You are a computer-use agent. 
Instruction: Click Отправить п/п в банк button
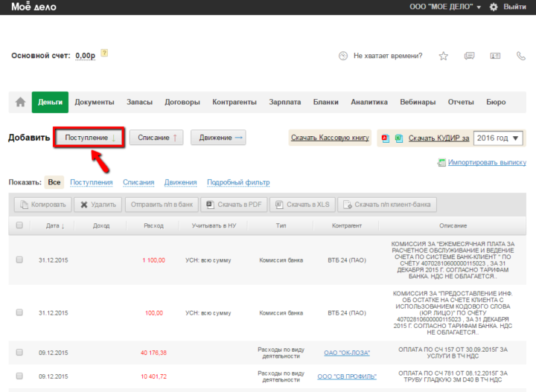(x=162, y=205)
